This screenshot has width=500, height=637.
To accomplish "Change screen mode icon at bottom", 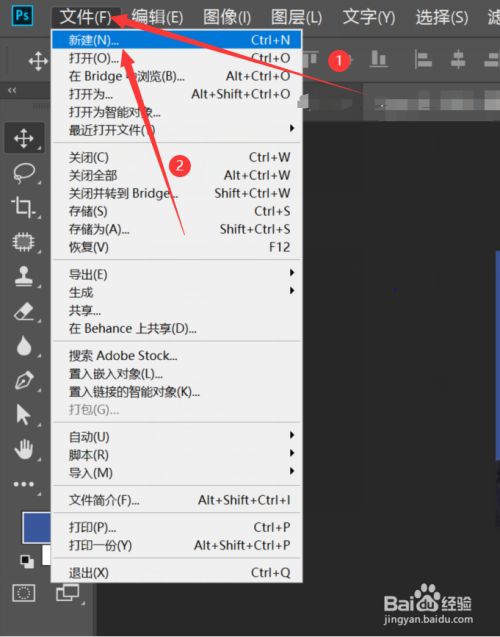I will point(67,593).
